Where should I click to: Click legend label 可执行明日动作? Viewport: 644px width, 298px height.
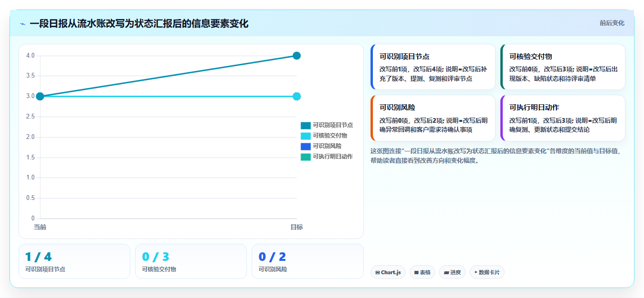332,157
